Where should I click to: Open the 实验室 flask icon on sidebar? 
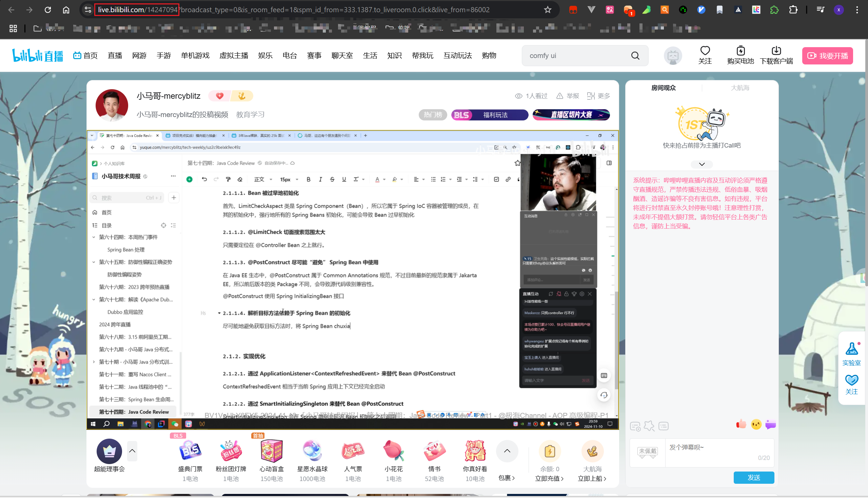click(x=851, y=348)
